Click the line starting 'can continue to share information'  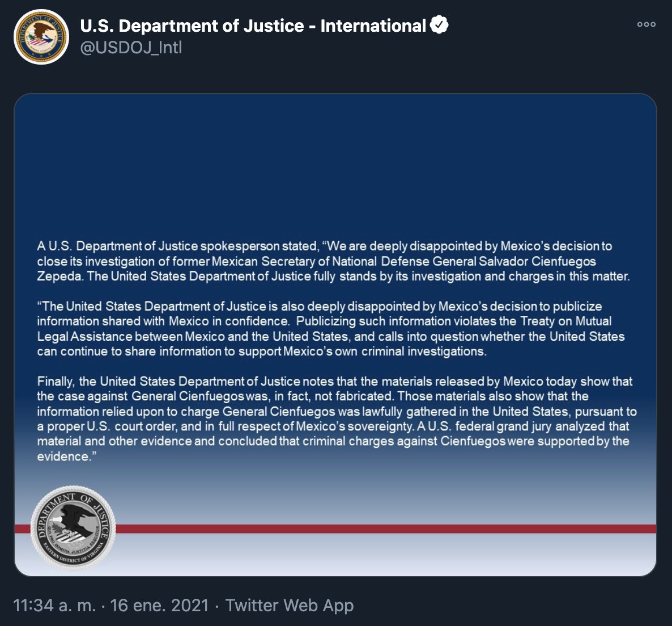tap(262, 352)
